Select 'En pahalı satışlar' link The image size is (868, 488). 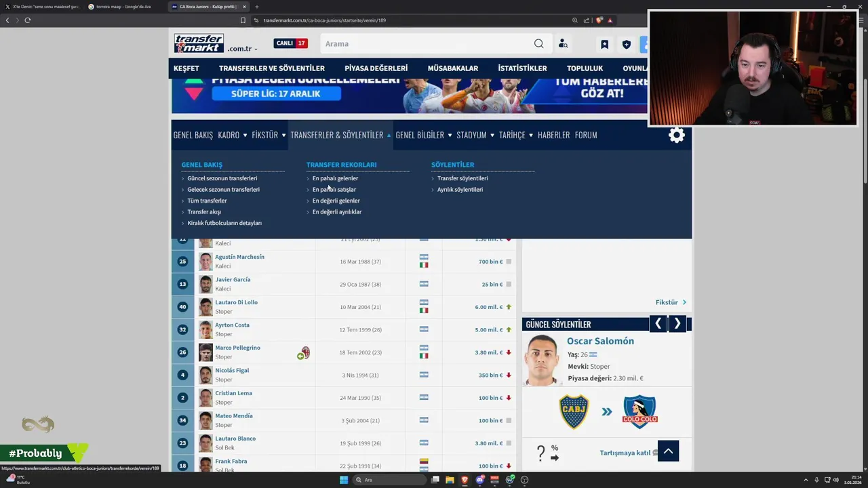334,190
